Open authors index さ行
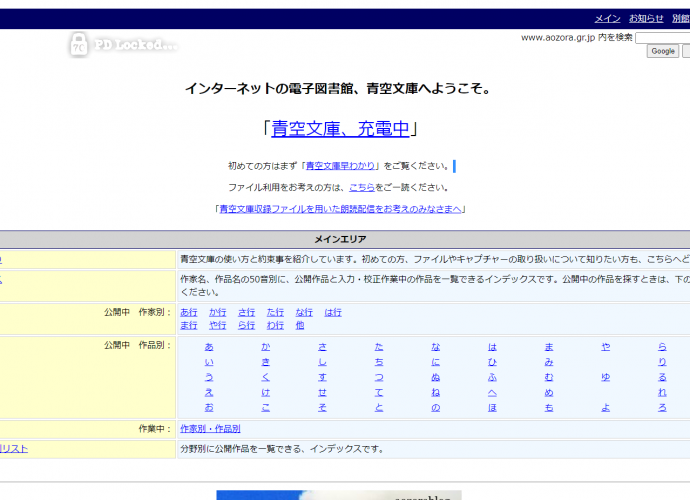This screenshot has height=500, width=690. [246, 312]
